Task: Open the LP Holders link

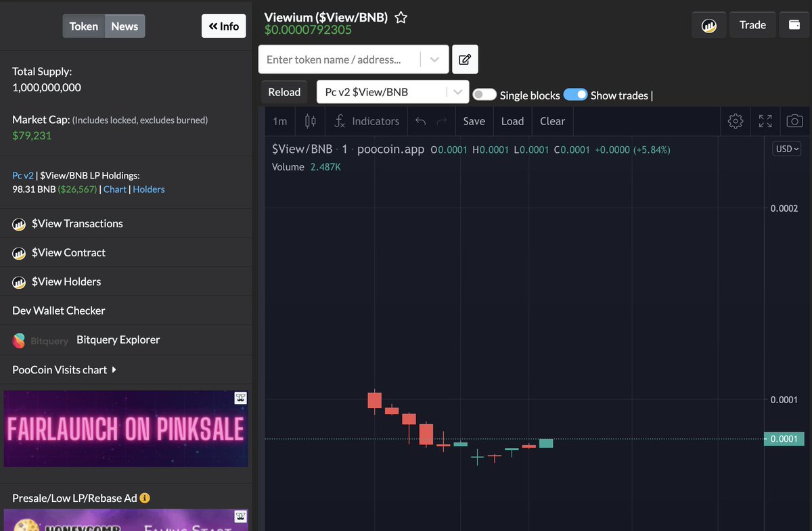Action: (149, 189)
